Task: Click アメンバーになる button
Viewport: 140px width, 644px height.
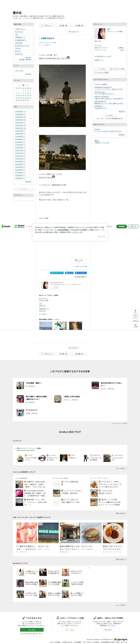Action: [117, 69]
